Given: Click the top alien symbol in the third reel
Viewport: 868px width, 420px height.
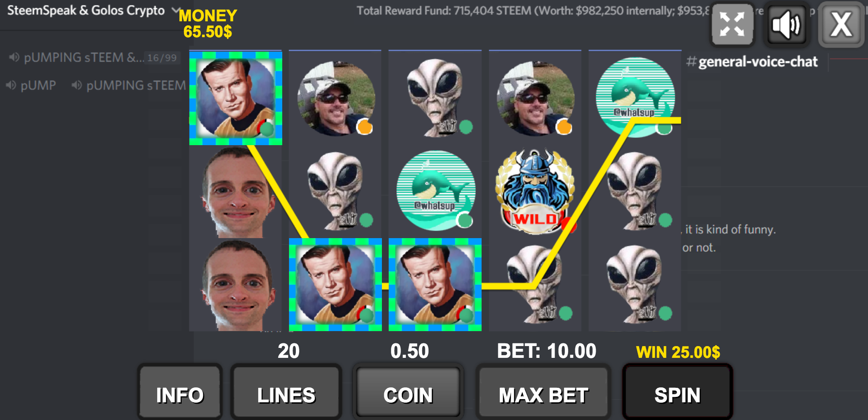Looking at the screenshot, I should [435, 98].
